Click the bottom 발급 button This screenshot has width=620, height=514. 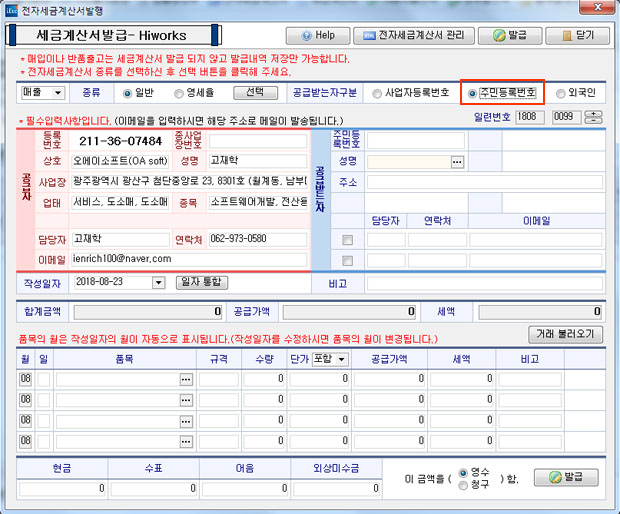tap(566, 477)
